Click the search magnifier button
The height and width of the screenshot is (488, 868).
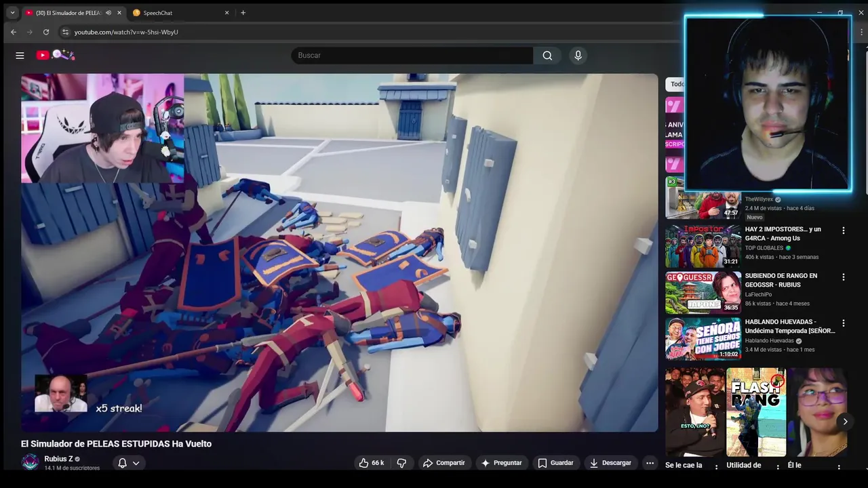[x=547, y=56]
